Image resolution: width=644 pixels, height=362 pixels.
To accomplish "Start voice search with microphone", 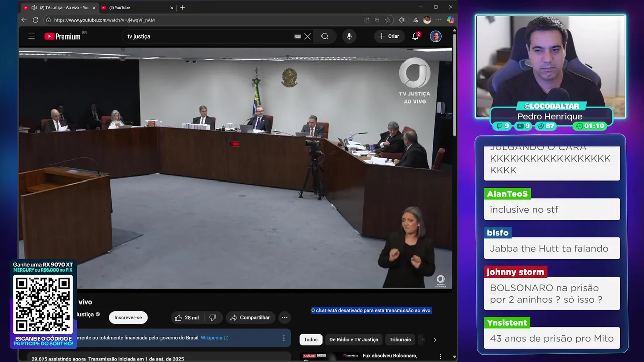I will point(349,36).
